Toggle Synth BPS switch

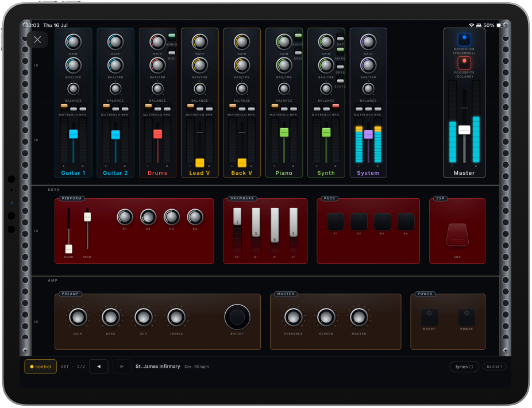click(x=336, y=107)
